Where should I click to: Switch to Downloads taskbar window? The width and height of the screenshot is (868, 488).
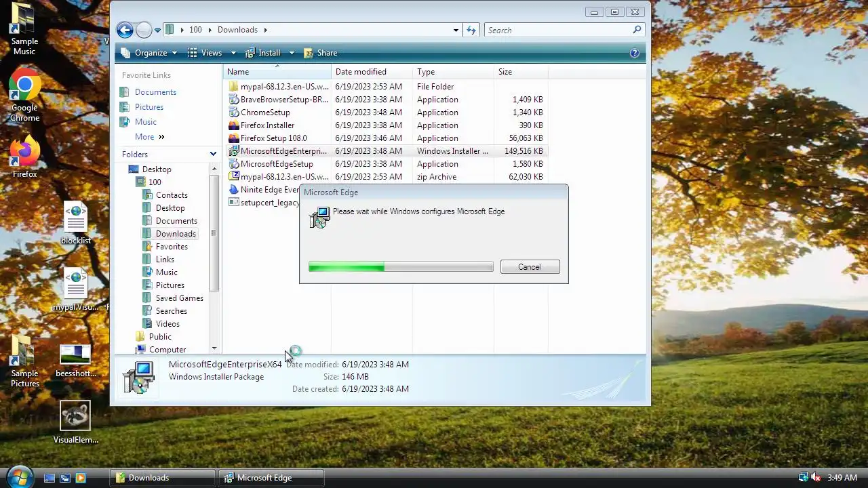[163, 478]
